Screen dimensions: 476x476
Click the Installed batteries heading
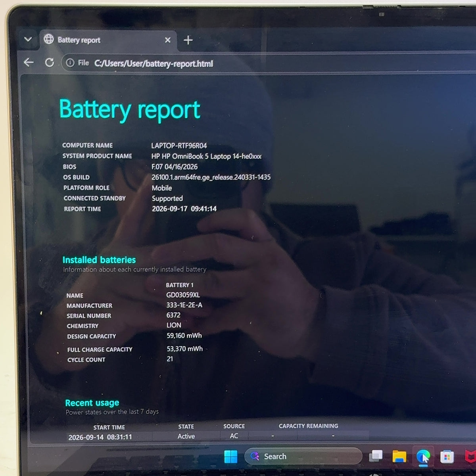[99, 260]
